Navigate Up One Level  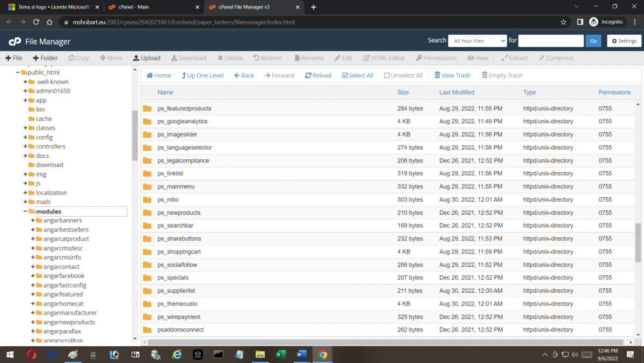coord(202,75)
